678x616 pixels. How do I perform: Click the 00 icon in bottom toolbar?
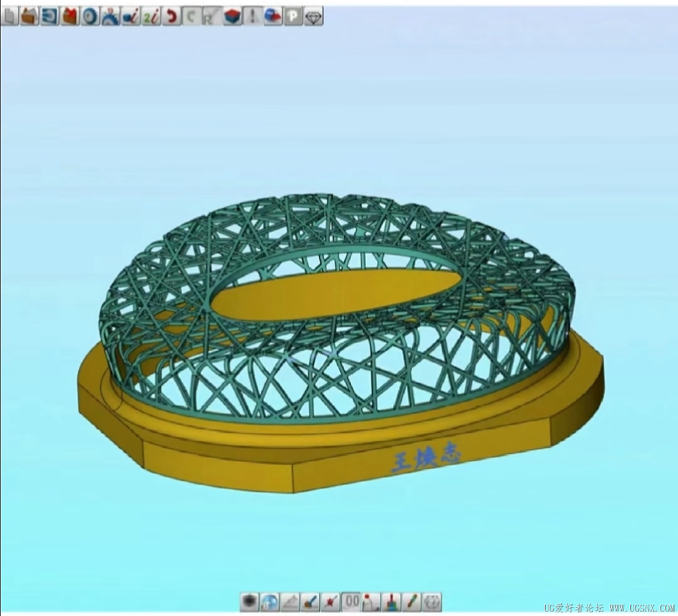tap(351, 602)
